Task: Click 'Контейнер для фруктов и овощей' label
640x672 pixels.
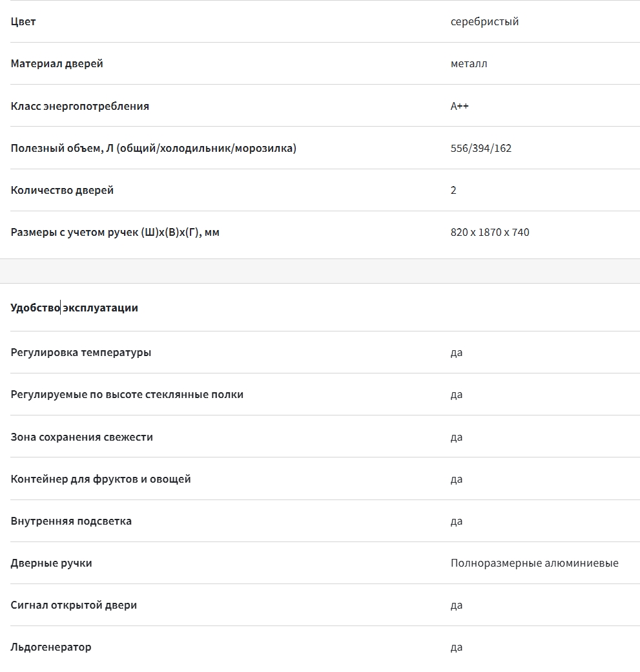Action: click(101, 479)
